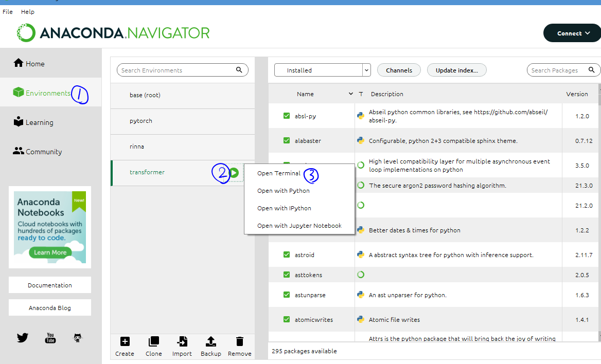Open the Twitter bird icon
Screen dimensions: 601x364
point(23,338)
